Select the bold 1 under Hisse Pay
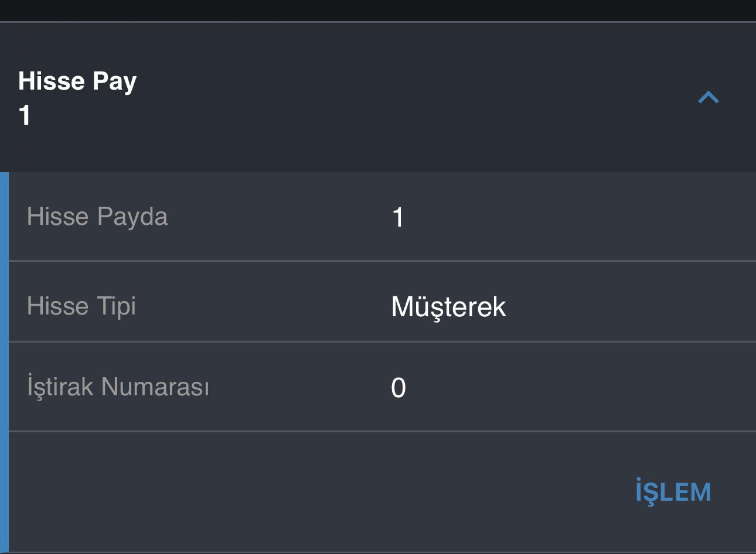This screenshot has width=756, height=554. (25, 115)
